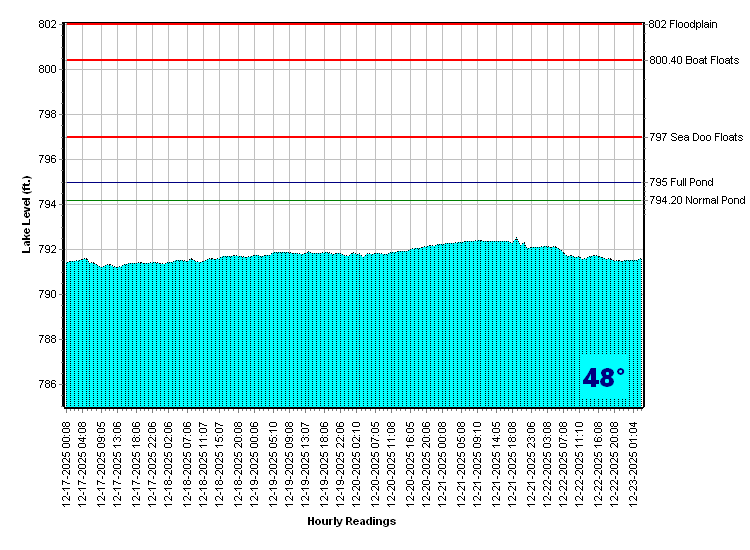Click the 800 tick on the y-axis
Screen dimensions: 750x550
48,69
